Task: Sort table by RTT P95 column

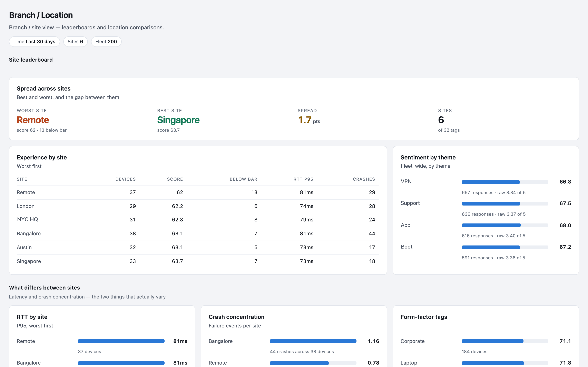Action: point(303,179)
